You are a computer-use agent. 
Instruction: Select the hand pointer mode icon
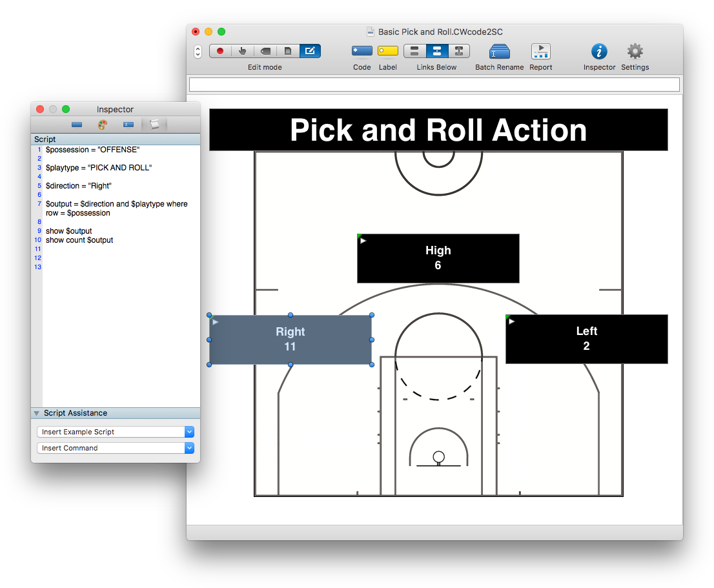[243, 51]
